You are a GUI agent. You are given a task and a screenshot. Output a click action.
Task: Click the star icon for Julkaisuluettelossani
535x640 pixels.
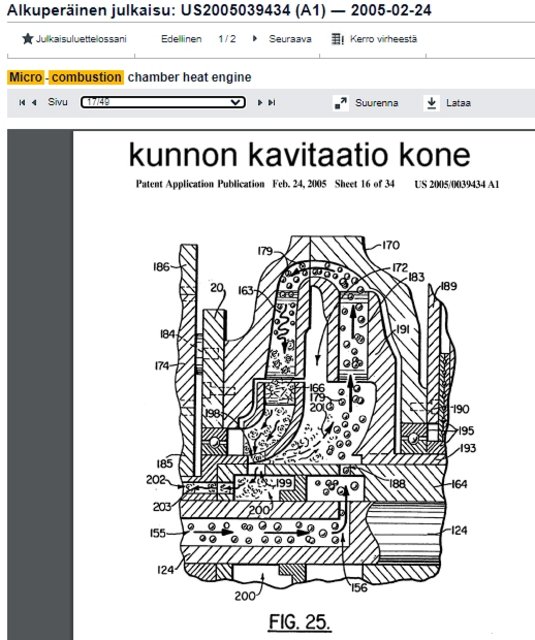(28, 39)
